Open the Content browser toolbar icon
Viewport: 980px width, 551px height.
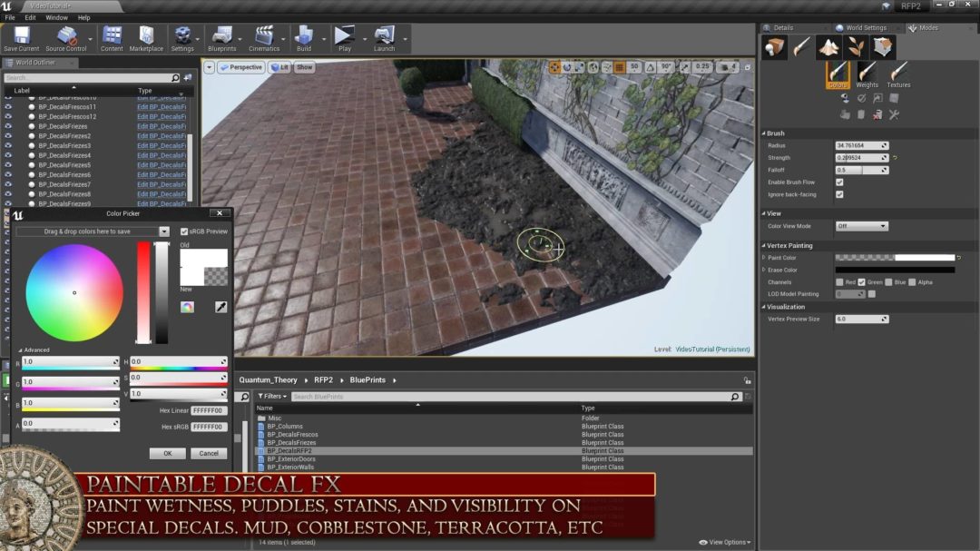coord(112,39)
